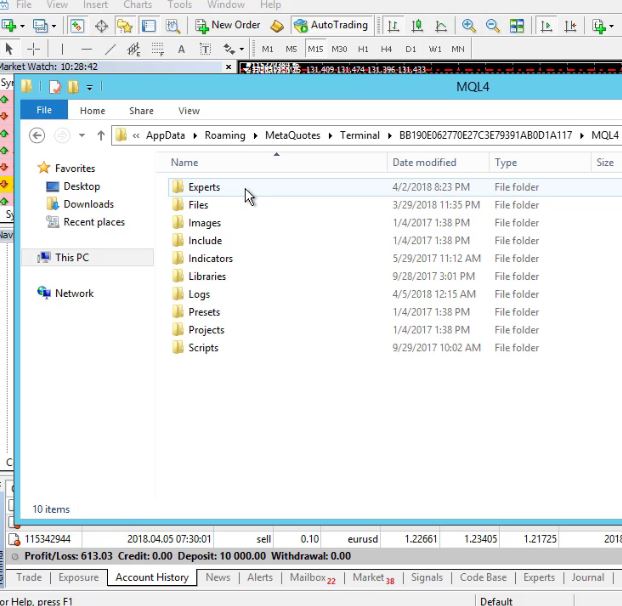Select the trendline drawing tool

(x=110, y=49)
